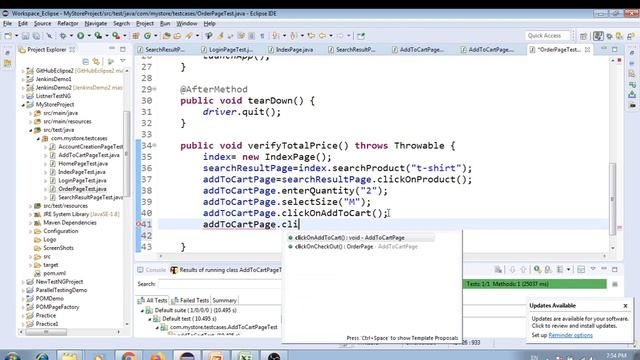
Task: Click the Debug bug icon in toolbar
Action: pyautogui.click(x=63, y=36)
